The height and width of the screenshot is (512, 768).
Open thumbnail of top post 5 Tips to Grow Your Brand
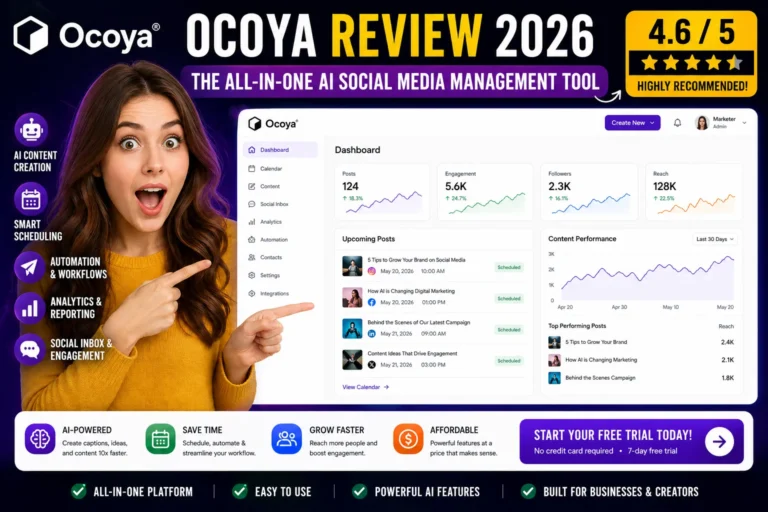coord(554,342)
